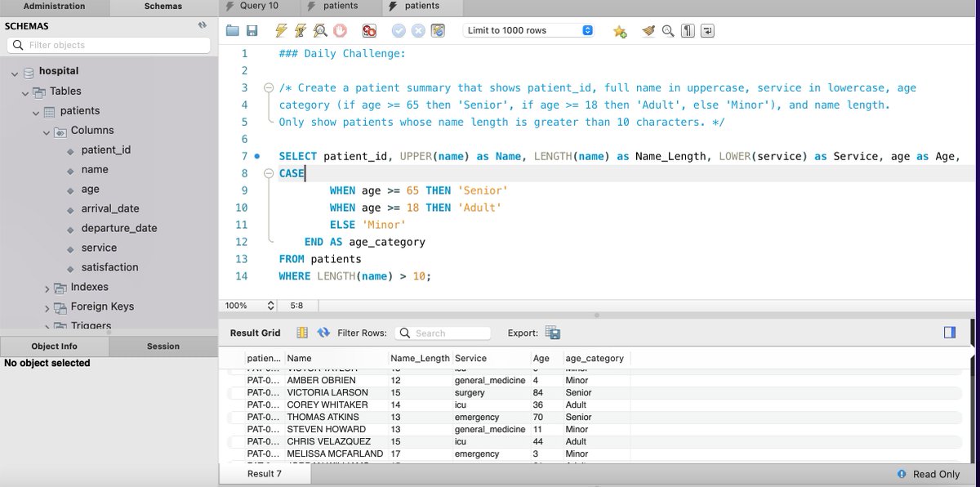The image size is (980, 487).
Task: Toggle word wrap in the editor
Action: pos(706,30)
